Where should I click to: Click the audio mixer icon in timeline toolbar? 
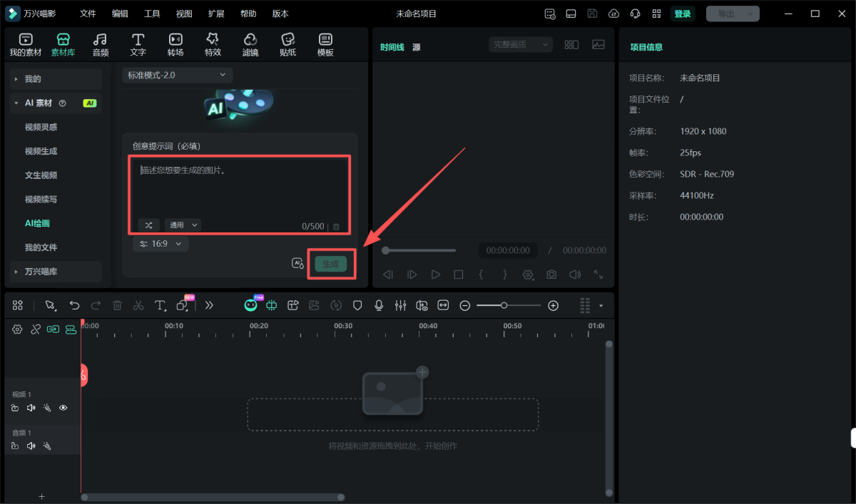400,305
